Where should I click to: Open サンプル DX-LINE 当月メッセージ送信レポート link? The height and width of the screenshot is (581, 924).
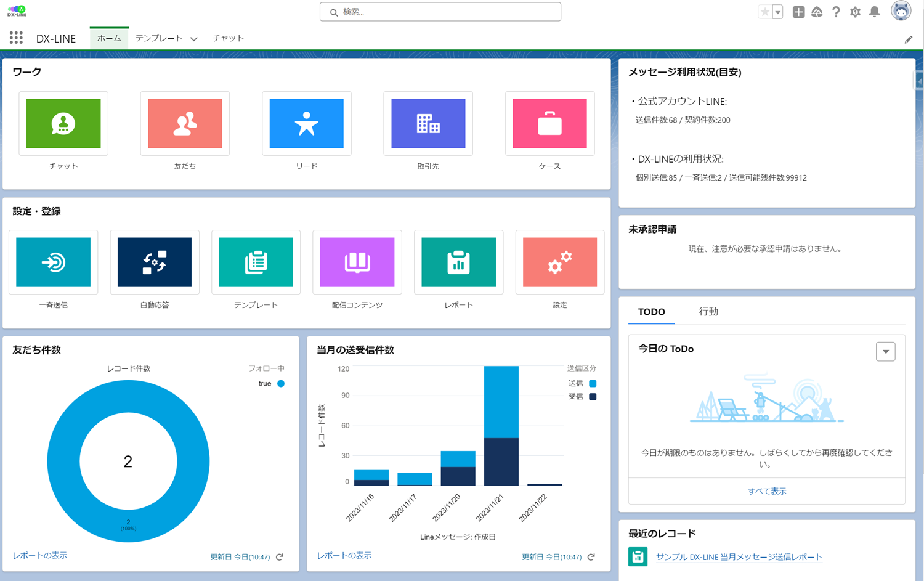[x=739, y=557]
